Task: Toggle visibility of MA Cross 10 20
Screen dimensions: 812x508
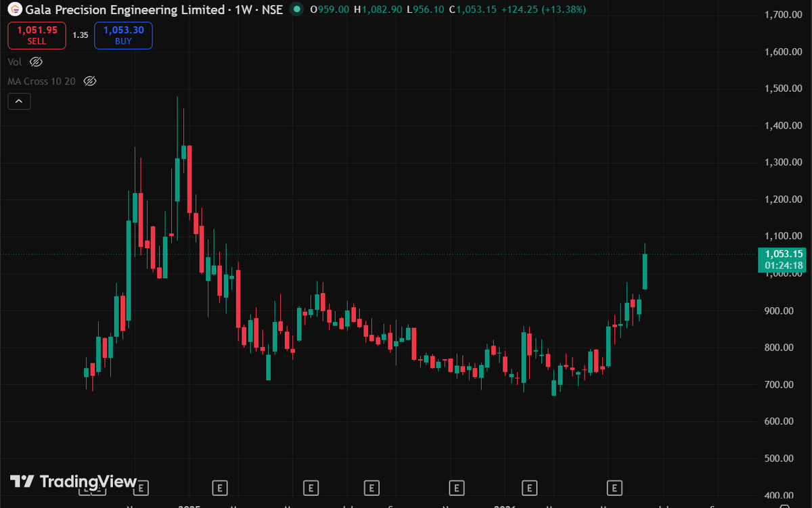Action: click(89, 81)
